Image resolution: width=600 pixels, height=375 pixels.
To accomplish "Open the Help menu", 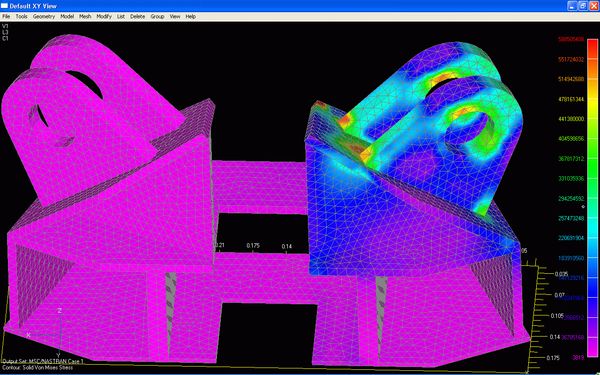I will pyautogui.click(x=191, y=16).
